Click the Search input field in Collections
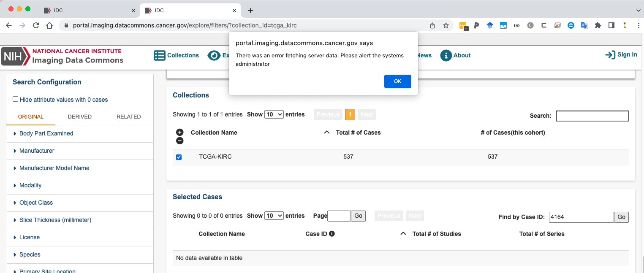 tap(592, 116)
